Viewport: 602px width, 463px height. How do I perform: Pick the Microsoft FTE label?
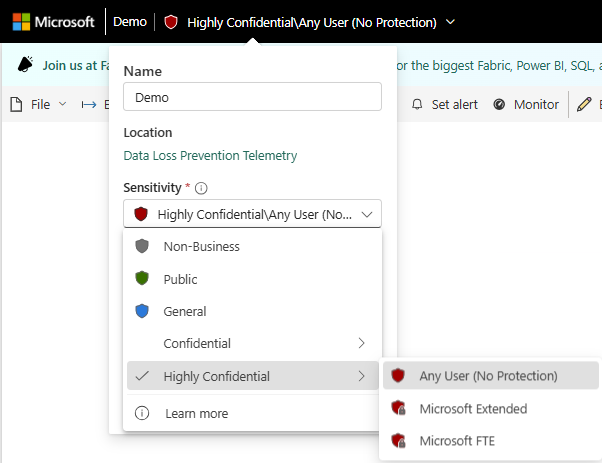(x=457, y=441)
